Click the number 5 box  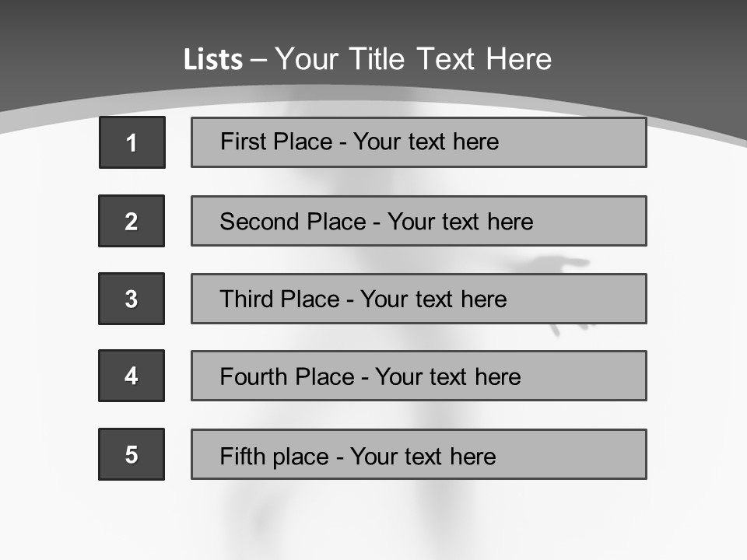pos(132,454)
